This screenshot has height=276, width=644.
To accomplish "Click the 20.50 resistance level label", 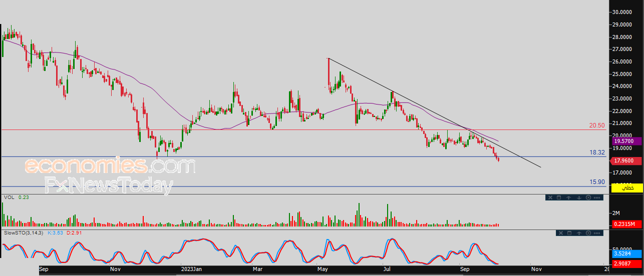I will tap(597, 125).
